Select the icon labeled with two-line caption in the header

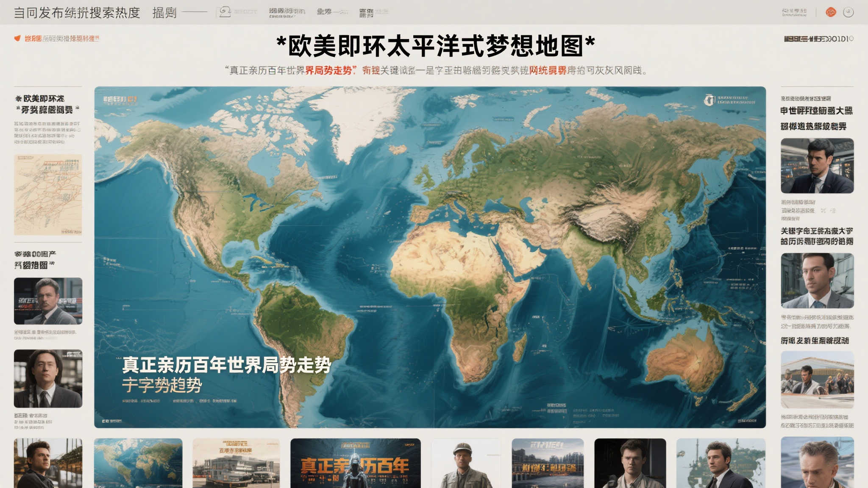tap(286, 11)
